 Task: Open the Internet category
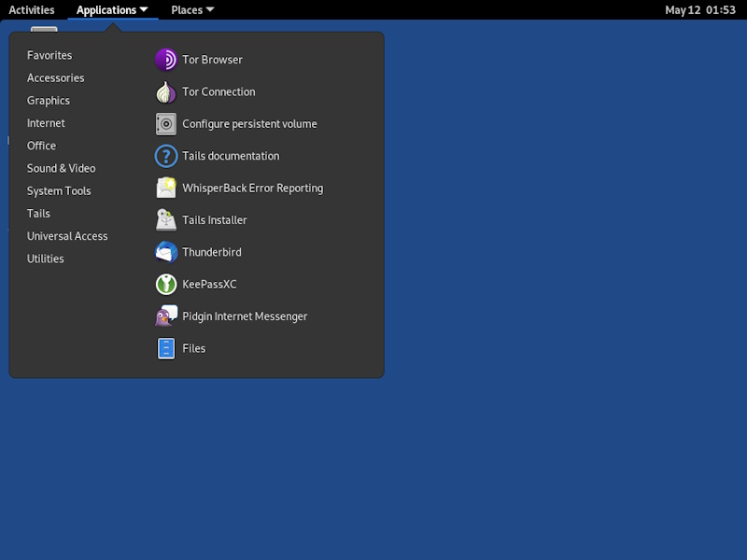(x=46, y=123)
